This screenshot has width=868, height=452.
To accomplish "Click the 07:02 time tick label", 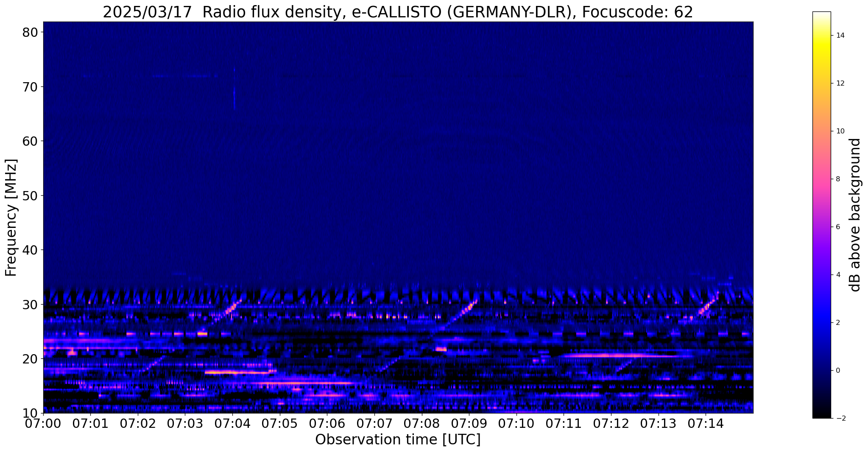I will 138,423.
